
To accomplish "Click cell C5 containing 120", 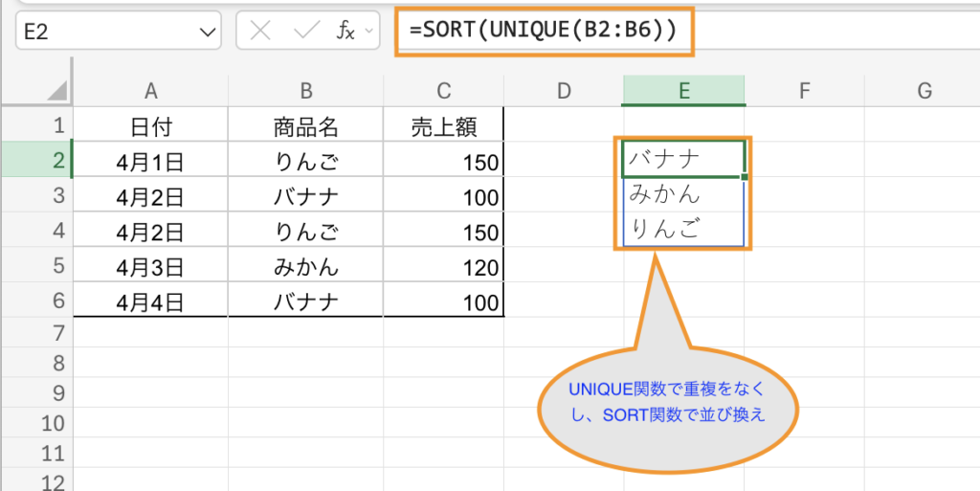I will [x=443, y=268].
